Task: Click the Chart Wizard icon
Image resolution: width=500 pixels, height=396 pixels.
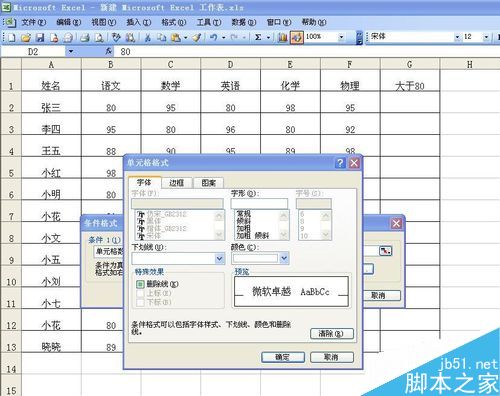Action: click(x=283, y=38)
